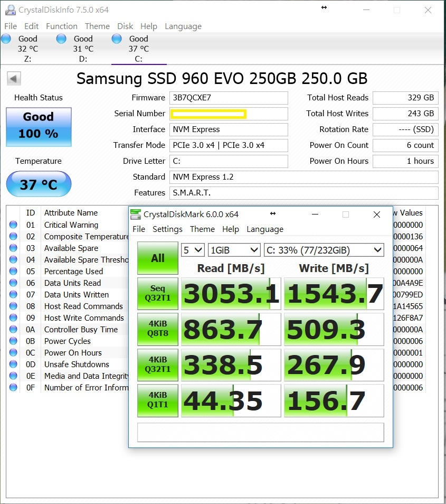Click status circle for C: drive
The image size is (446, 504).
117,39
